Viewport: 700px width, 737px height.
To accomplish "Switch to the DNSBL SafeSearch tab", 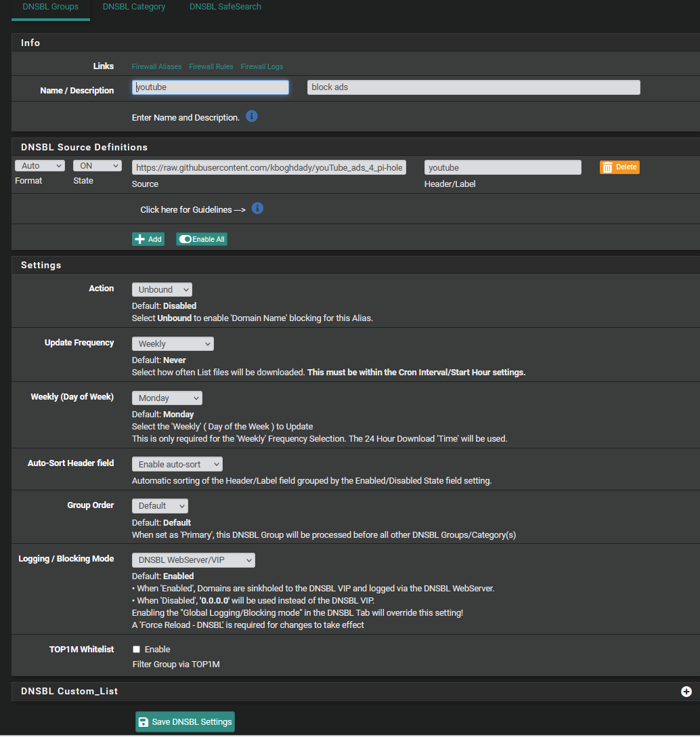I will 225,7.
